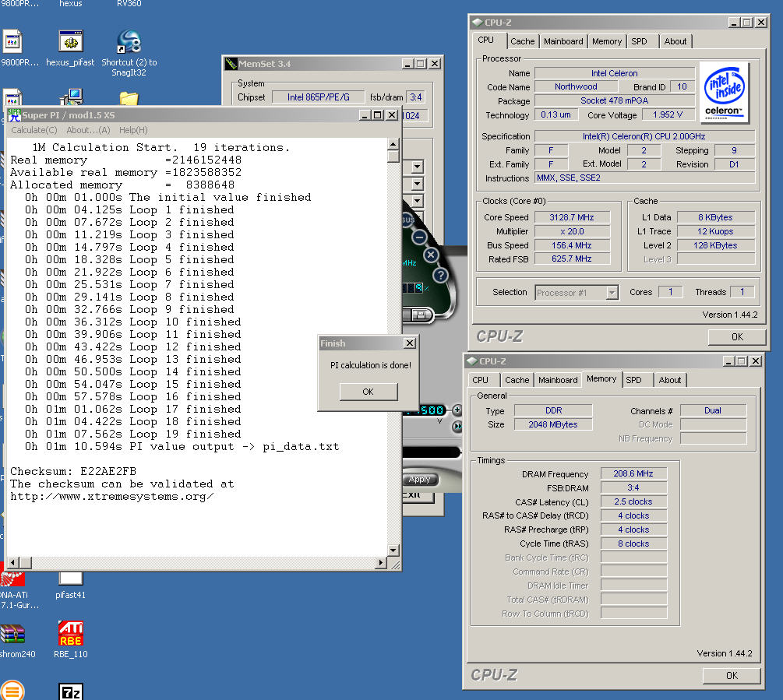Switch to CPU tab in bottom CPU-Z

coord(481,380)
